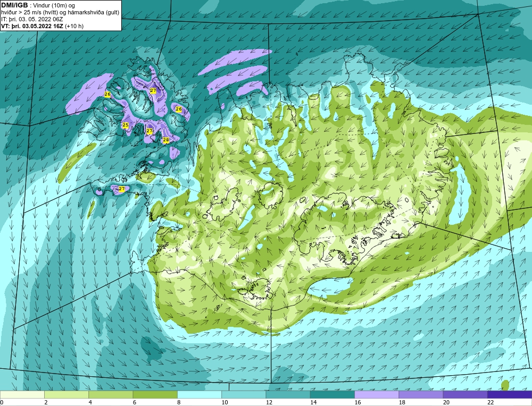Click the legend scale value 16
The height and width of the screenshot is (406, 532).
[358, 402]
